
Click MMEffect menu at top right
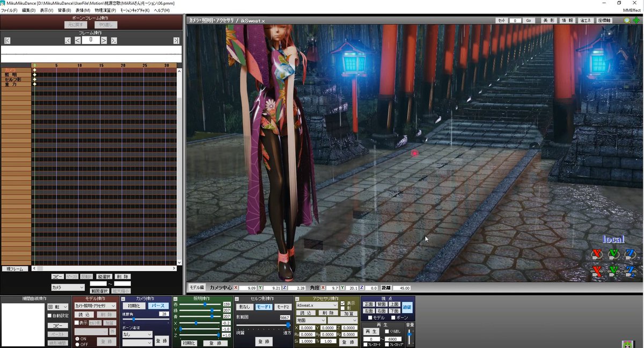coord(632,10)
